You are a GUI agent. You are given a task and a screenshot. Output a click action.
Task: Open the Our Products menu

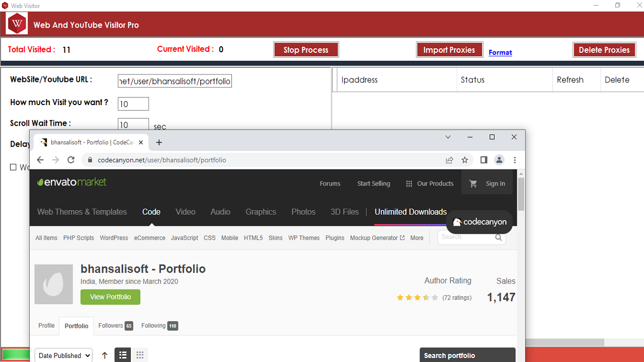click(x=429, y=184)
